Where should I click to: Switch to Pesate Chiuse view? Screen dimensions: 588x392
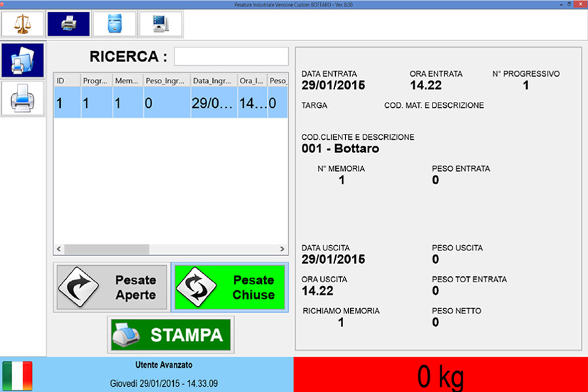coord(229,287)
